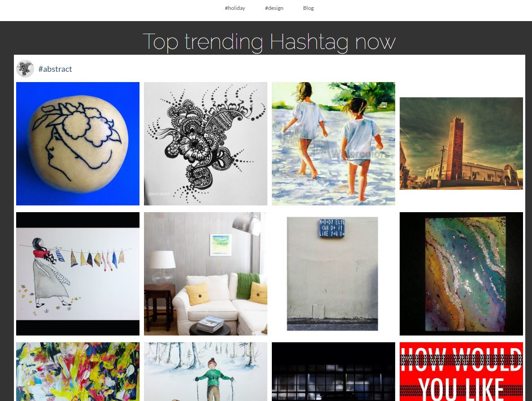Open the skier in green jacket watercolor

[x=205, y=371]
